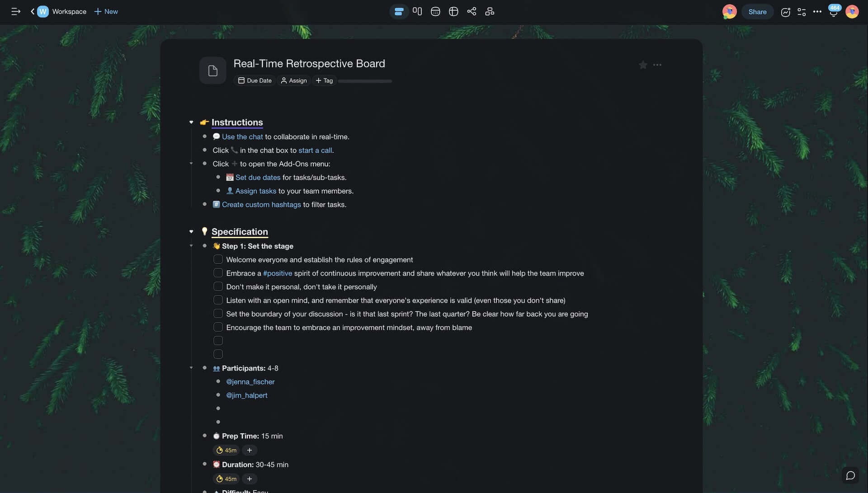The width and height of the screenshot is (868, 493).
Task: Open the document three-dot options menu
Action: (x=657, y=65)
